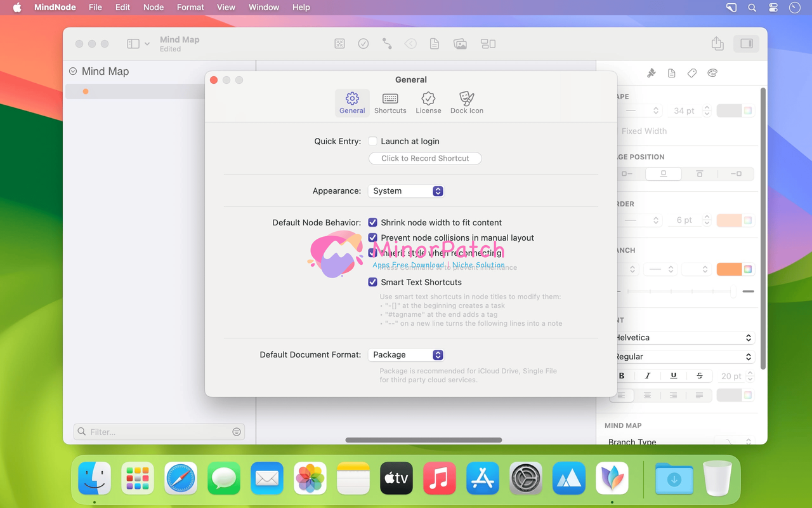The width and height of the screenshot is (812, 508).
Task: Click the focus mode toolbar icon
Action: [x=340, y=44]
